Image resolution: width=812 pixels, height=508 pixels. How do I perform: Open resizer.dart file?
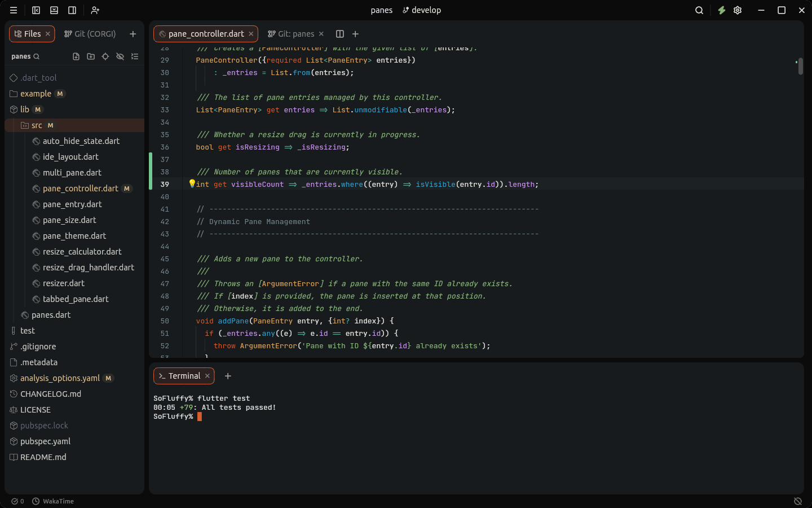click(x=74, y=283)
